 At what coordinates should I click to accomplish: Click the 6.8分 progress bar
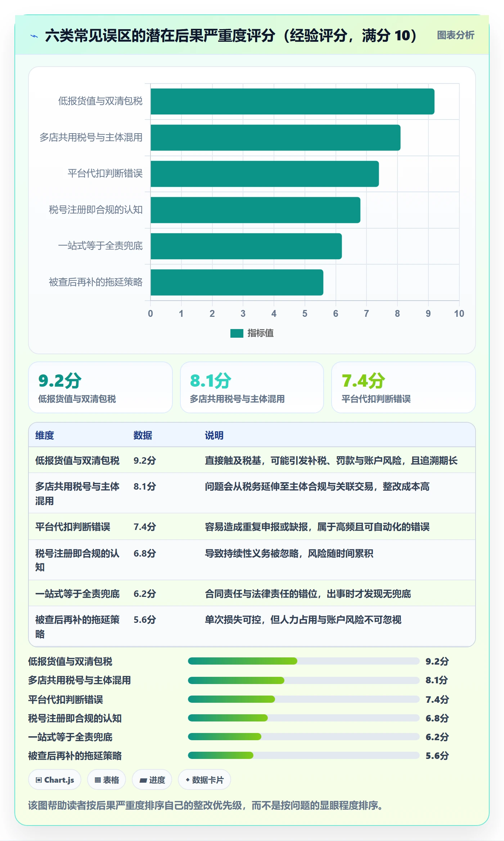click(304, 718)
